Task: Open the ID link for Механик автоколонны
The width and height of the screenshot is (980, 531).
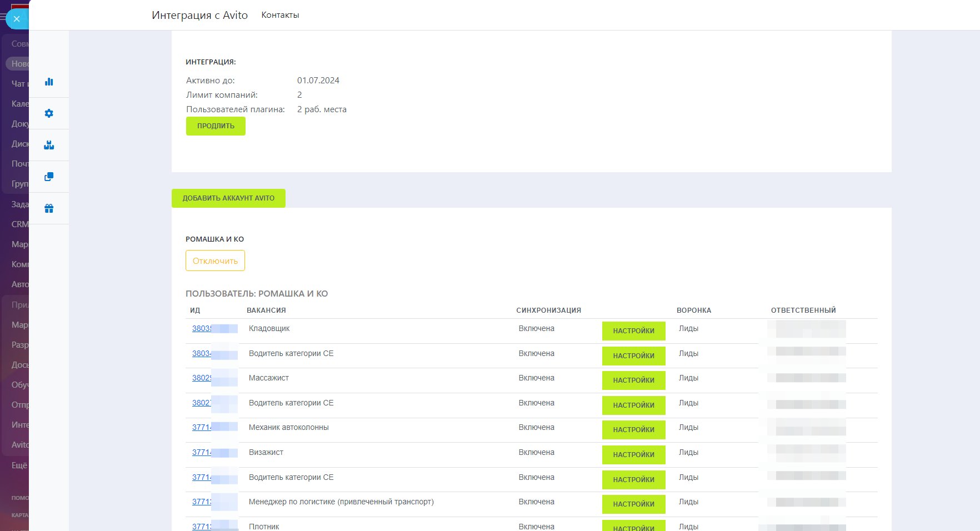Action: tap(202, 427)
